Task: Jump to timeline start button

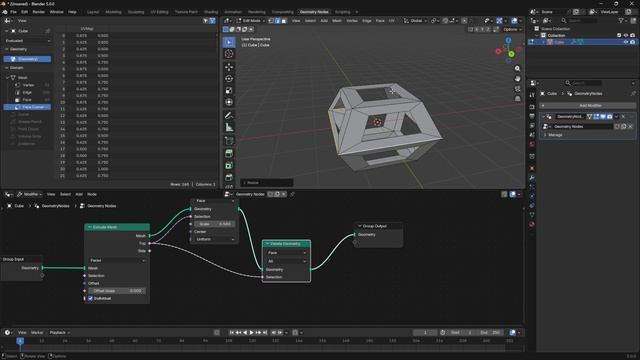Action: tap(231, 333)
